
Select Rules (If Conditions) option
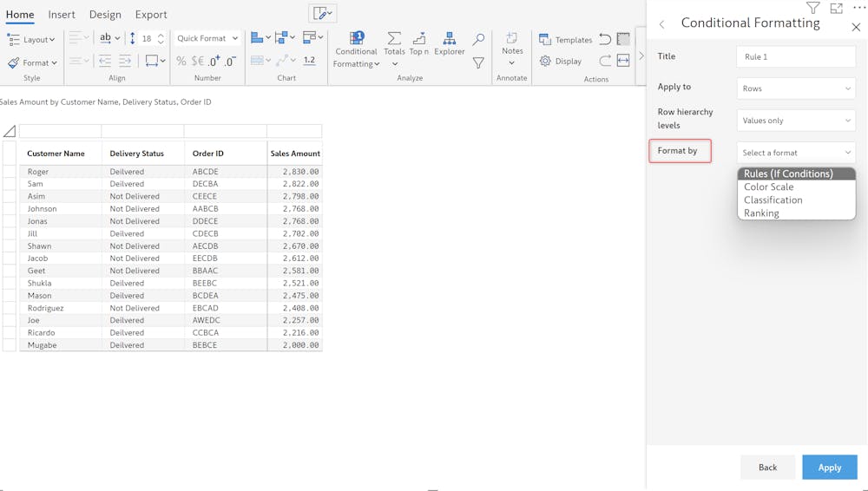[788, 173]
